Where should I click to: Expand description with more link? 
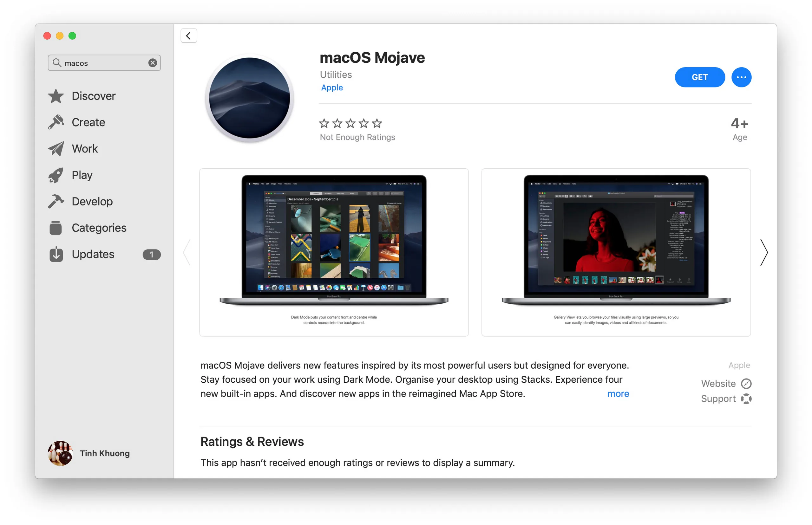tap(618, 393)
